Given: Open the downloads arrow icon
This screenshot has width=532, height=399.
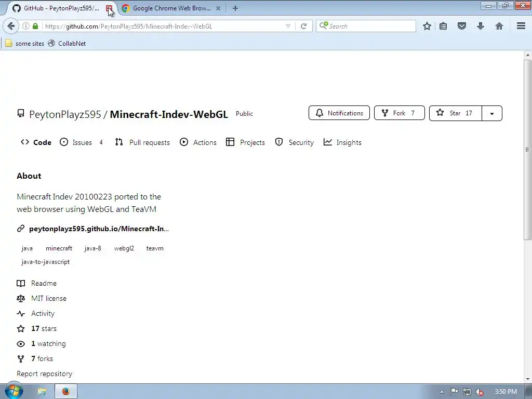Looking at the screenshot, I should coord(481,26).
